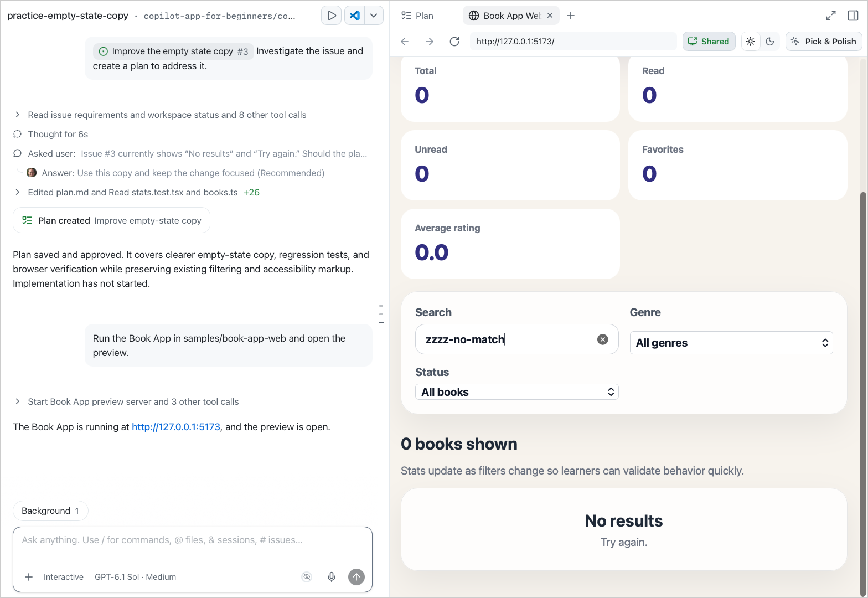The image size is (868, 598).
Task: Expand the Thought for 6s row
Action: pyautogui.click(x=51, y=135)
